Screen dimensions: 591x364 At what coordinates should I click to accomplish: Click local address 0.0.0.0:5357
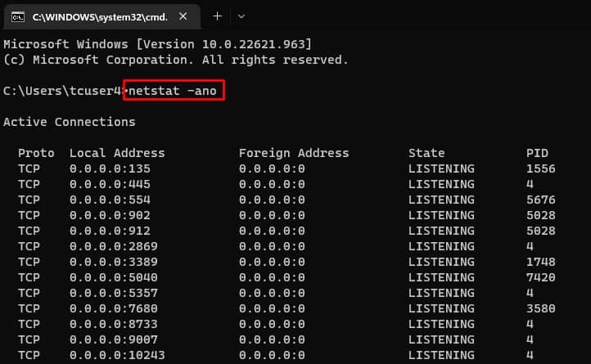click(114, 293)
